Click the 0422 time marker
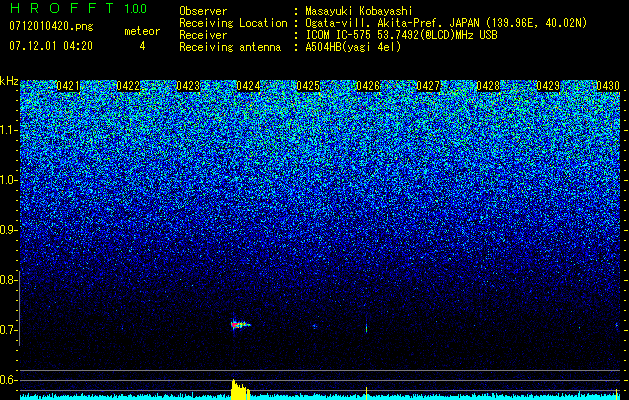This screenshot has height=400, width=629. (128, 86)
